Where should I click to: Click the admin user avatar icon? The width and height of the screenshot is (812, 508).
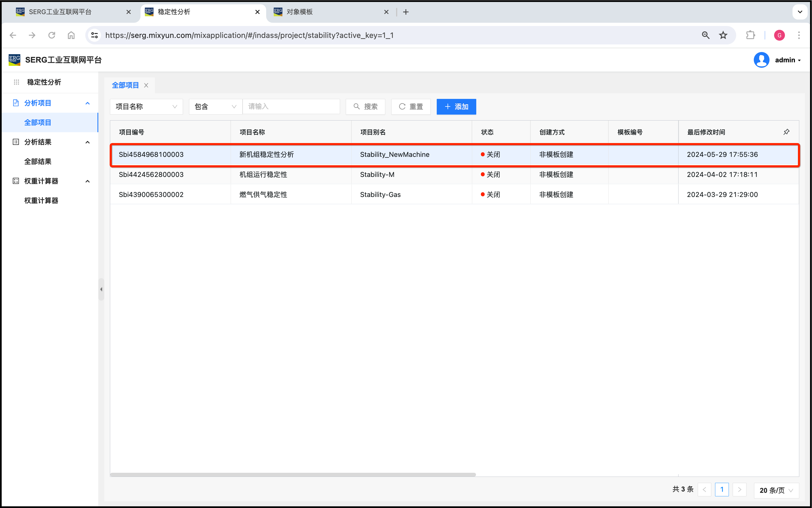[x=761, y=60]
